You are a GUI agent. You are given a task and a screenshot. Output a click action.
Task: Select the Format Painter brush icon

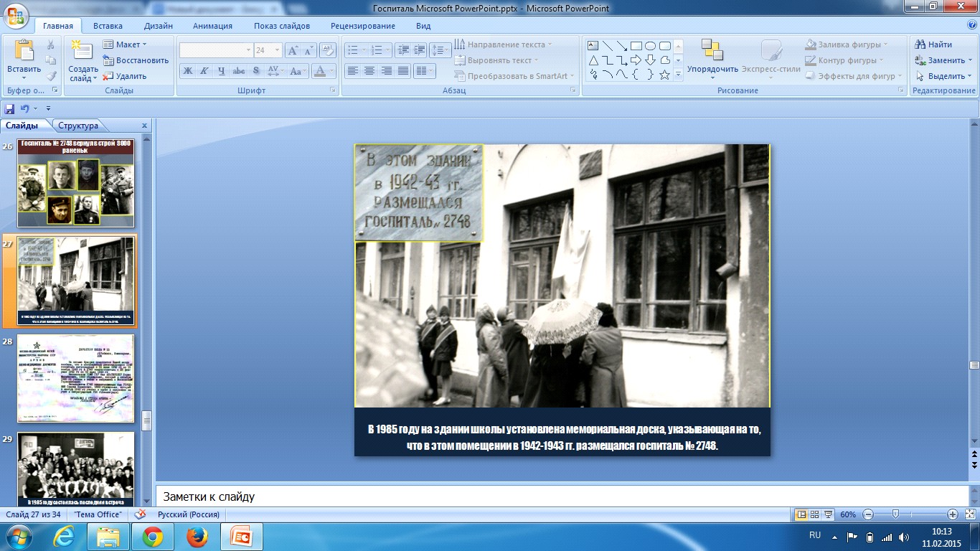point(51,76)
